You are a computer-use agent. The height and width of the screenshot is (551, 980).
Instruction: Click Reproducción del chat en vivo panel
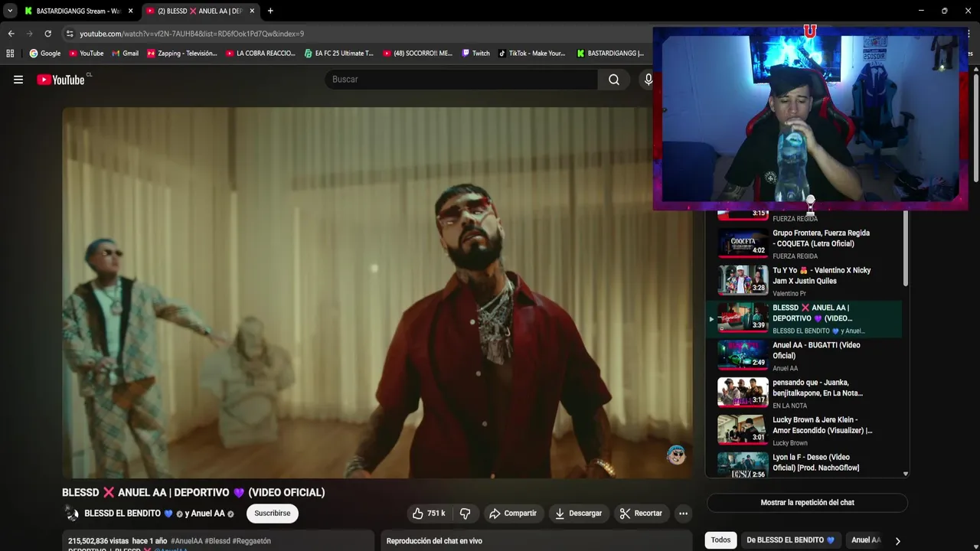click(536, 540)
